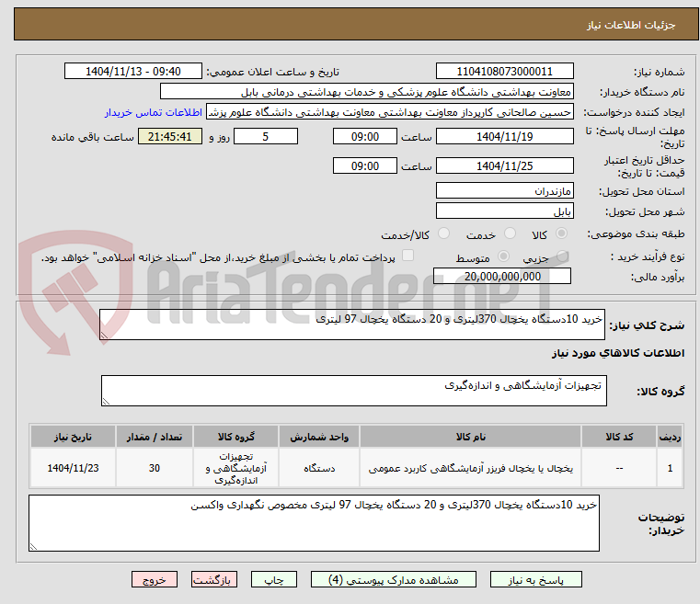Click the تعداد / مقدار column header
This screenshot has width=700, height=604.
pyautogui.click(x=155, y=437)
